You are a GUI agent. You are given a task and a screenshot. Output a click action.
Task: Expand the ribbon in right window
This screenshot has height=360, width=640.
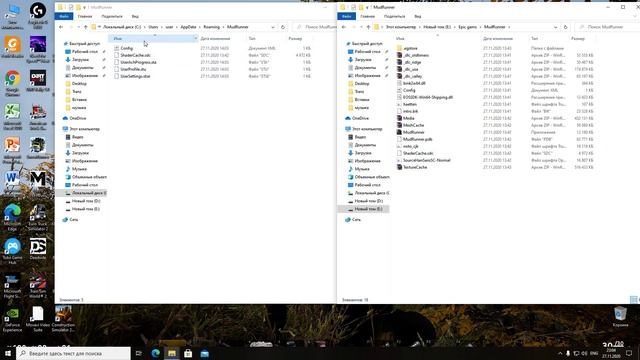[x=635, y=16]
